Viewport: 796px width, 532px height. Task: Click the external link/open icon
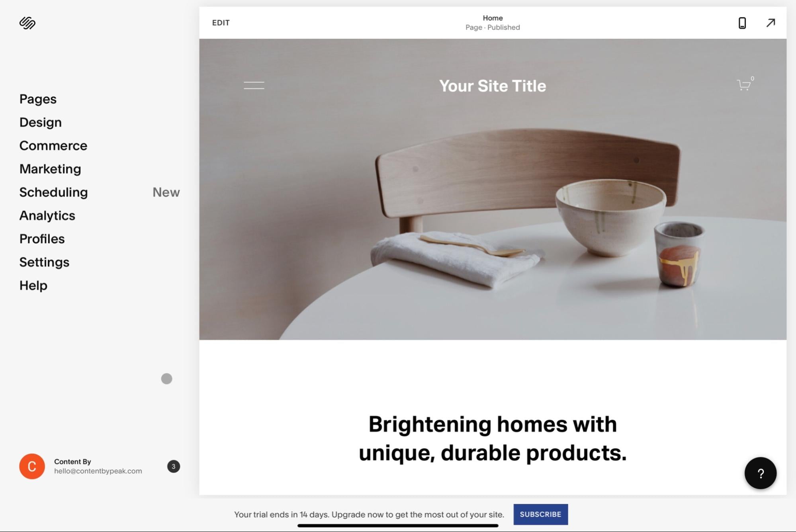[771, 23]
